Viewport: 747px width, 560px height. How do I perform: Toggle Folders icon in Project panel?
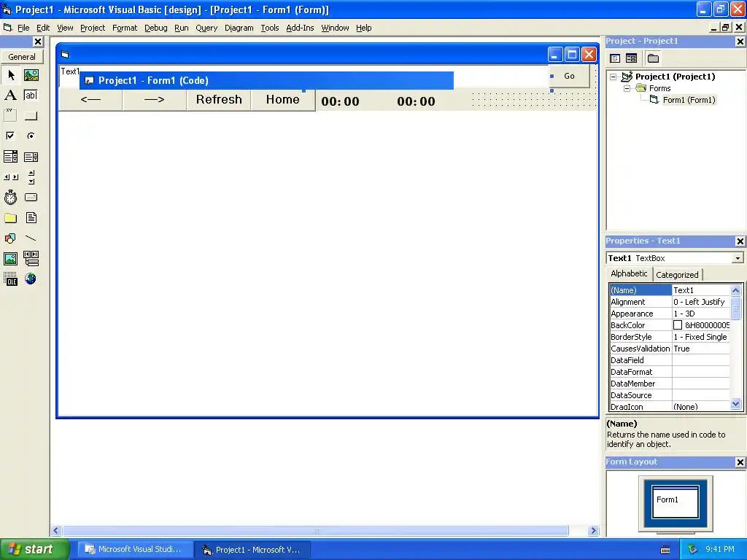[653, 58]
